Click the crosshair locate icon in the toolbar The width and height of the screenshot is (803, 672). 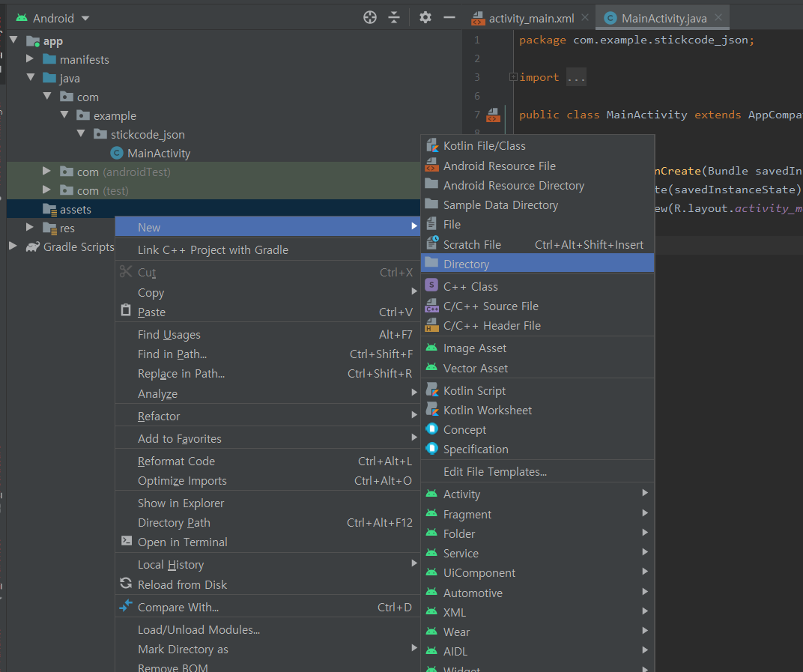click(x=369, y=16)
